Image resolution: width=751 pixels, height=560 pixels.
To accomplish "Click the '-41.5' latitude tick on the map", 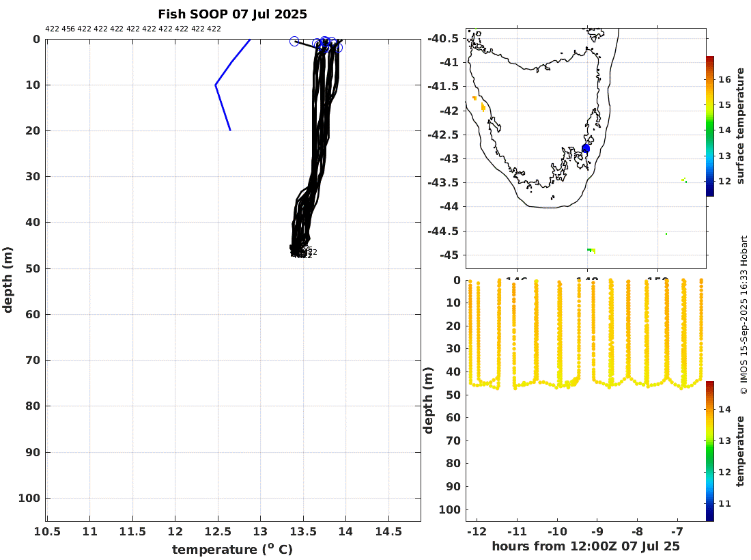I will [442, 86].
